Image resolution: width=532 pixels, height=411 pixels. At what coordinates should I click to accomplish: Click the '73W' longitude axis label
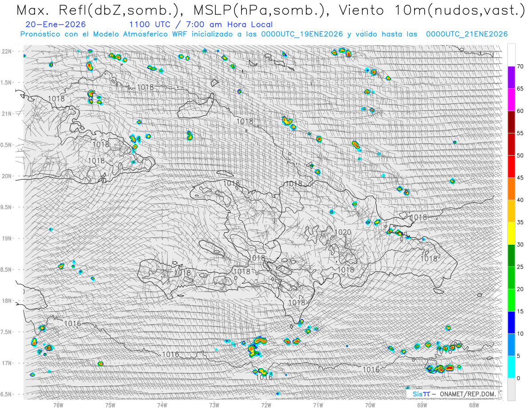(214, 404)
